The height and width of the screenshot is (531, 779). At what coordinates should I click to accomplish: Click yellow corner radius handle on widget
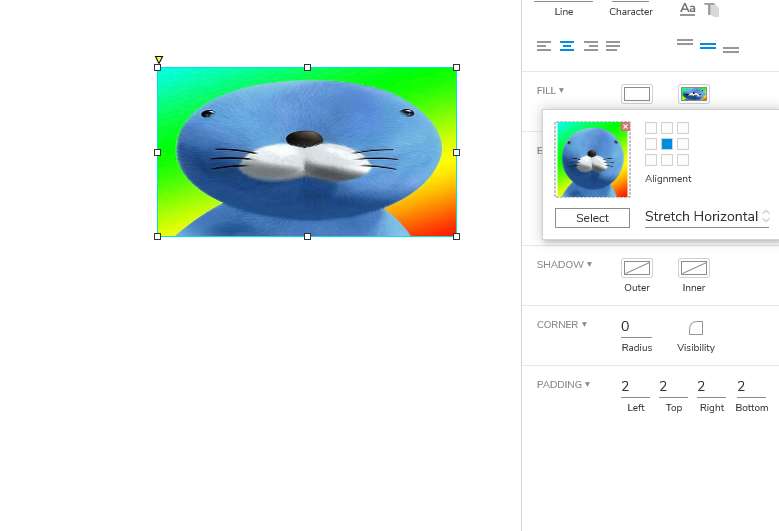point(158,60)
